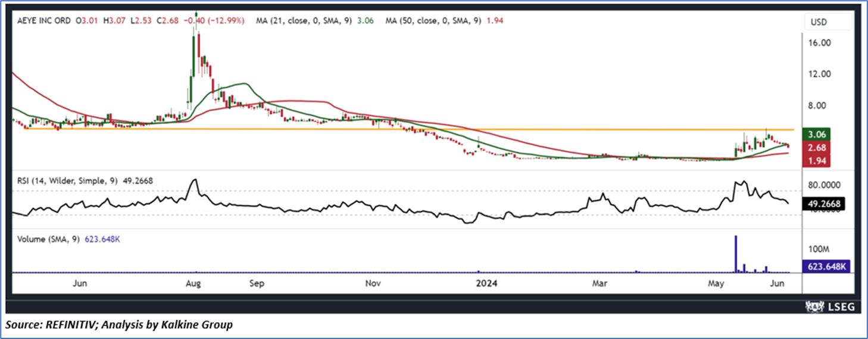Click the 12.00 price axis label
The image size is (868, 339).
point(820,74)
